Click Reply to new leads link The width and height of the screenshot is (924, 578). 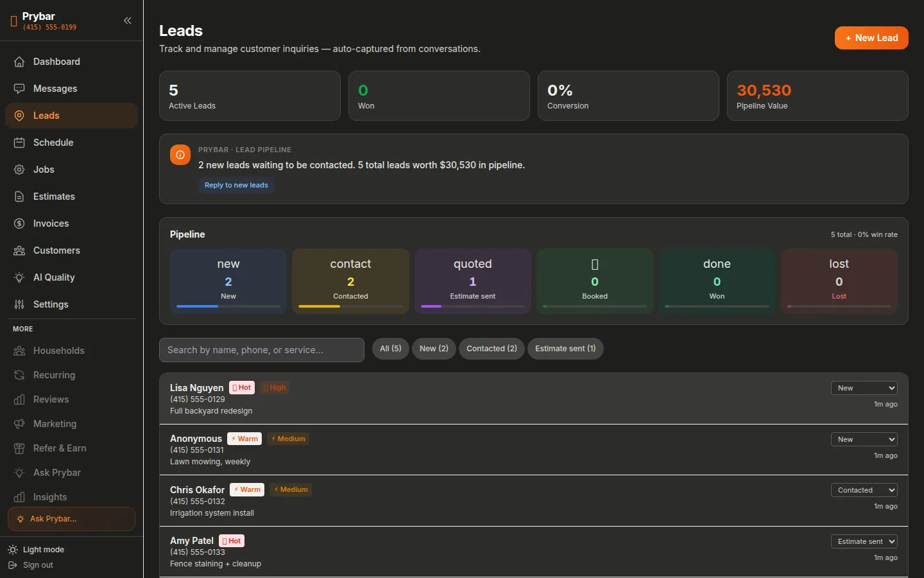click(x=236, y=185)
